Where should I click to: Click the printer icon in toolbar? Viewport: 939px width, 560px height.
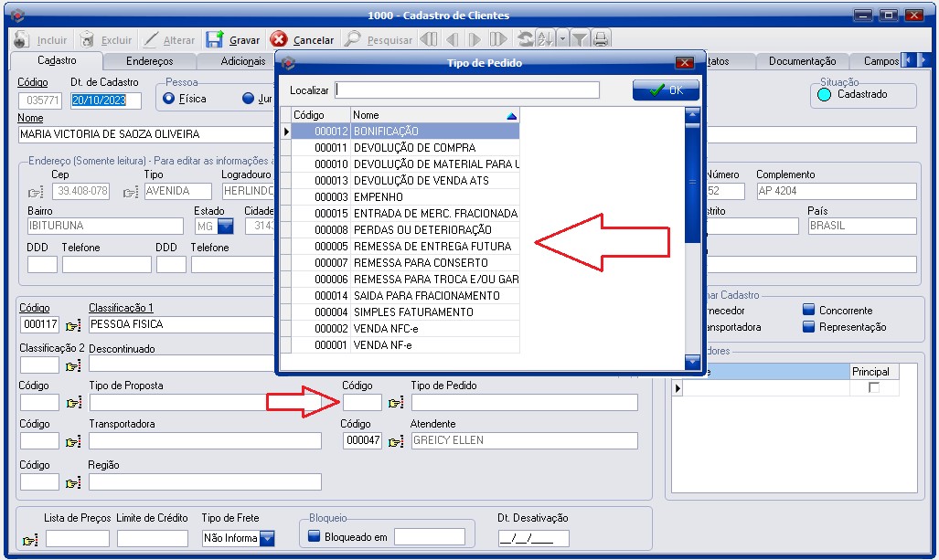[601, 39]
